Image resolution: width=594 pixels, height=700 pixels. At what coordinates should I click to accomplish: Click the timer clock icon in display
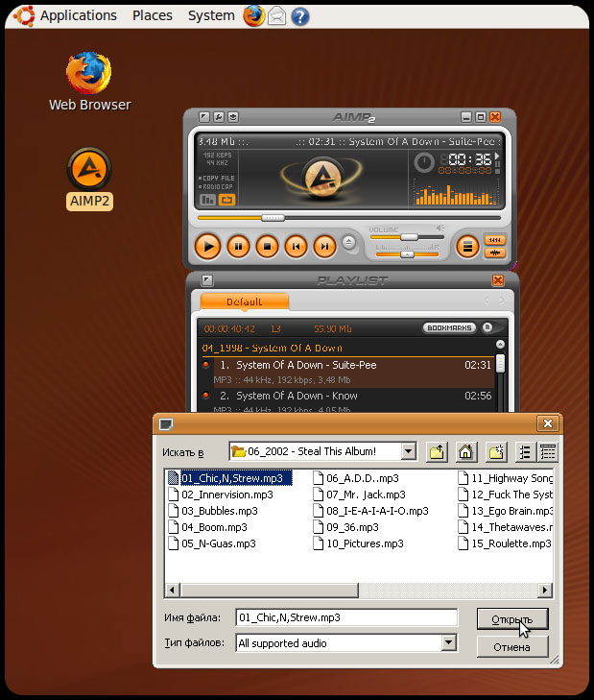[x=423, y=162]
